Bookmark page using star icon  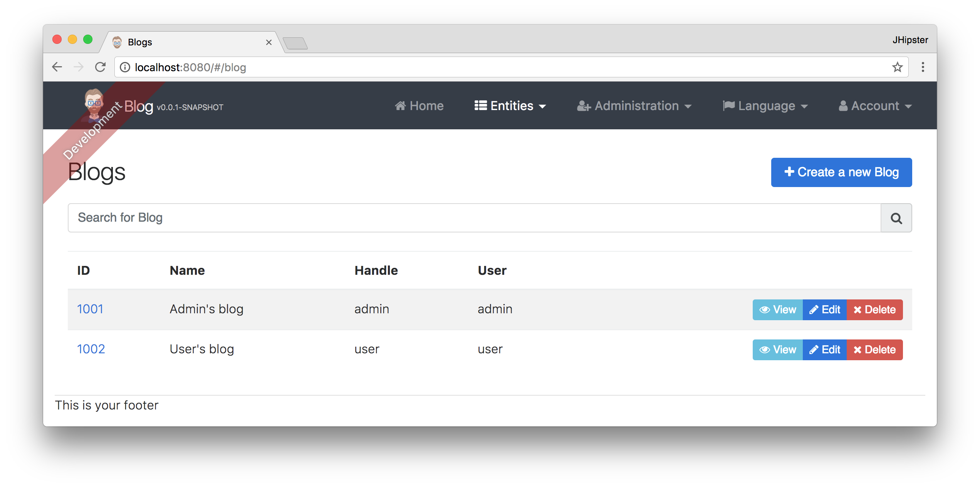pos(897,67)
